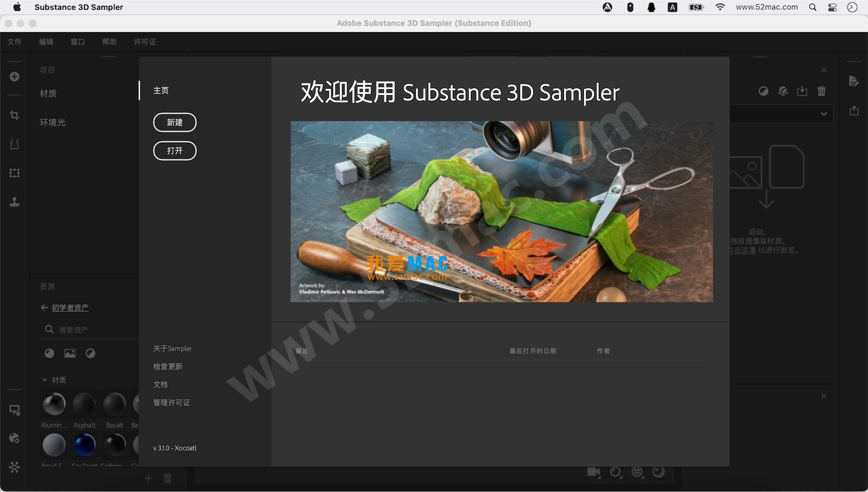Click the 作者 column header
The width and height of the screenshot is (868, 492).
603,351
